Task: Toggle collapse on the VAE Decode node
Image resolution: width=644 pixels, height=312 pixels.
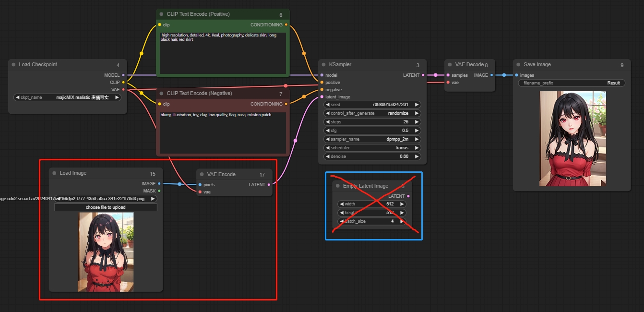Action: pos(450,64)
